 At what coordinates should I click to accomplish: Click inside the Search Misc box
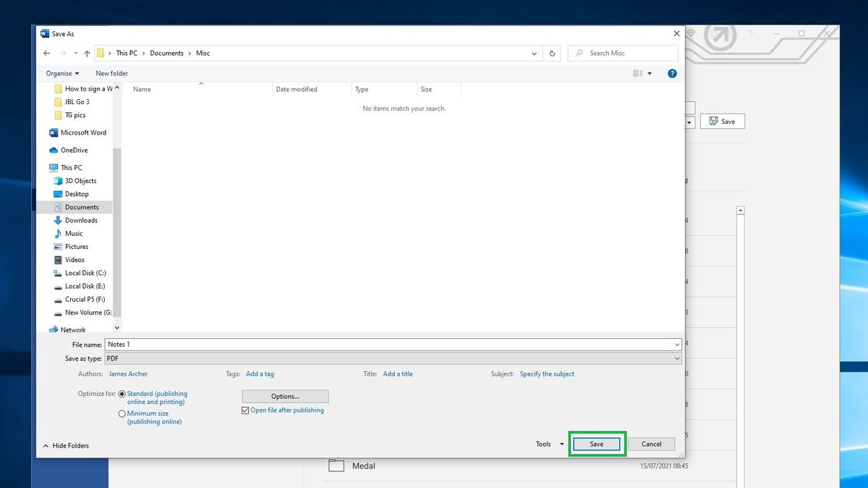pyautogui.click(x=622, y=53)
